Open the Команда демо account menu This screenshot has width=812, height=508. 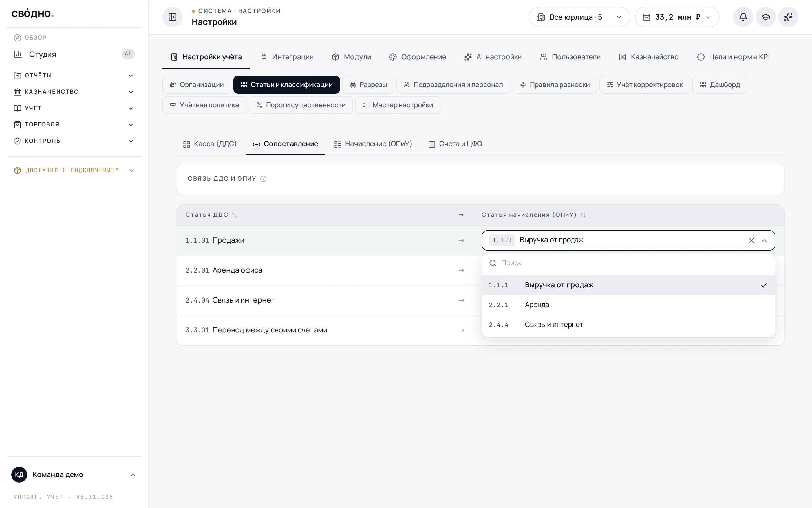point(74,474)
